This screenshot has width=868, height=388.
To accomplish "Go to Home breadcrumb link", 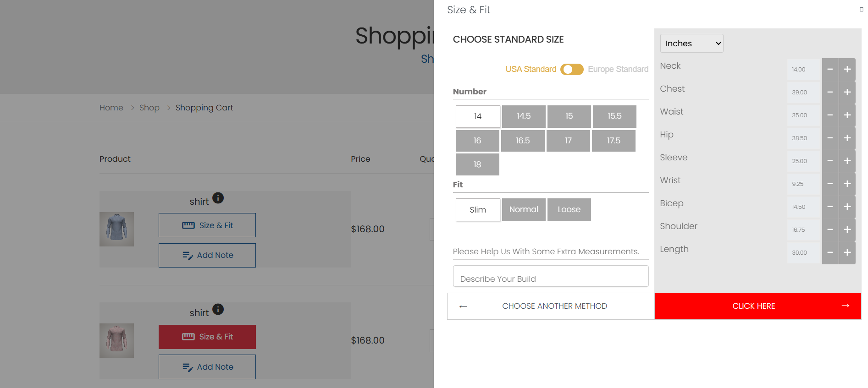I will [111, 108].
